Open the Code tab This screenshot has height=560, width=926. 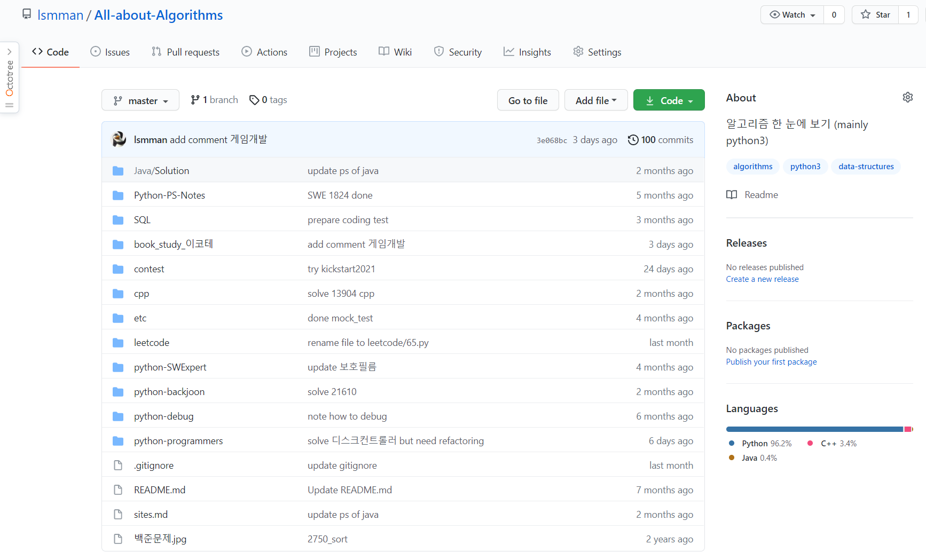[x=51, y=52]
